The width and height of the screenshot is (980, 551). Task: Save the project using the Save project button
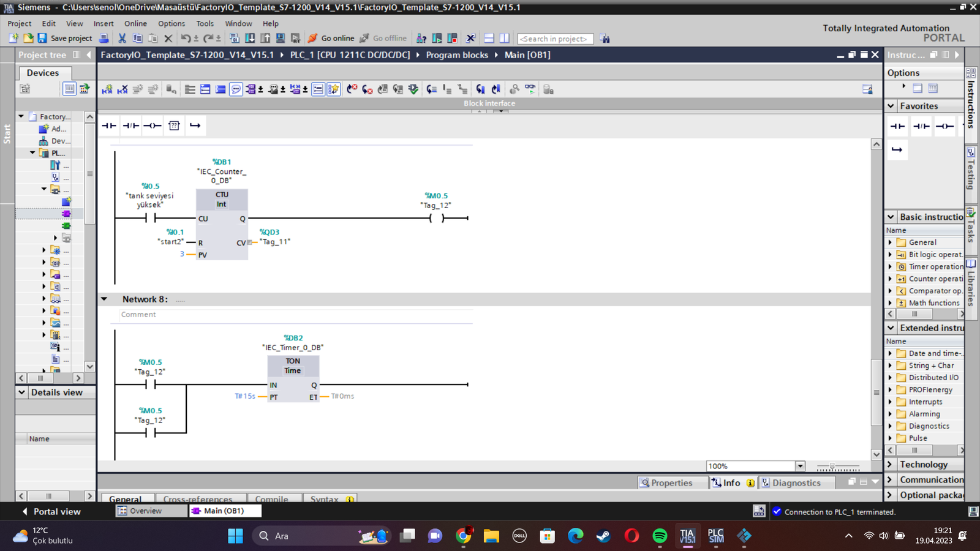[65, 38]
